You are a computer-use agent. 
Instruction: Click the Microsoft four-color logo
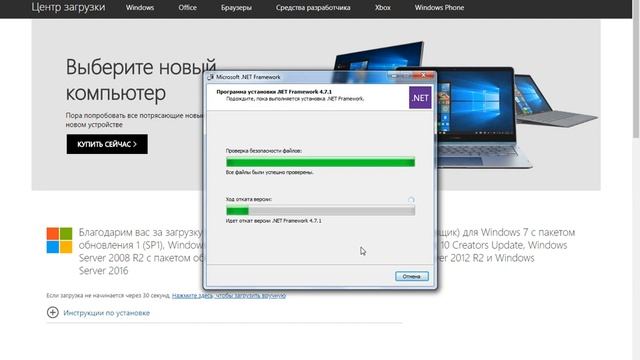[59, 240]
